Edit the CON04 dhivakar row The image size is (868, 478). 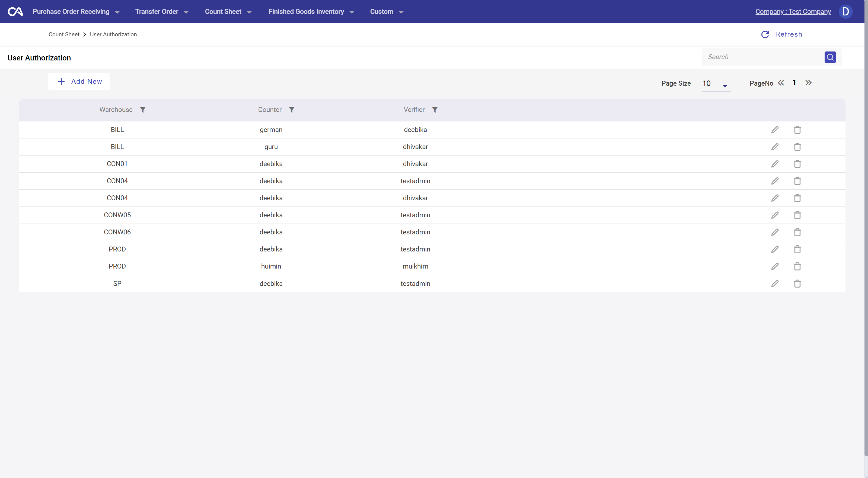pyautogui.click(x=775, y=198)
